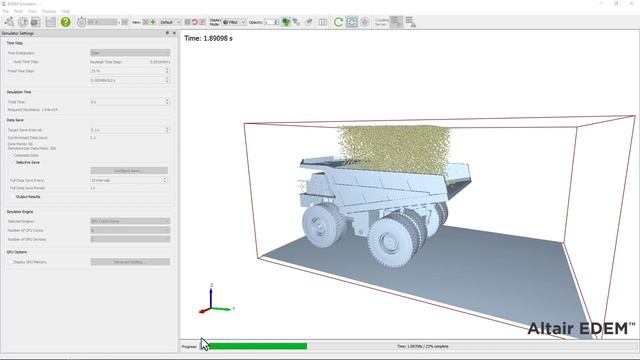
Task: Switch to the EDEM Creator module icon
Action: [9, 22]
